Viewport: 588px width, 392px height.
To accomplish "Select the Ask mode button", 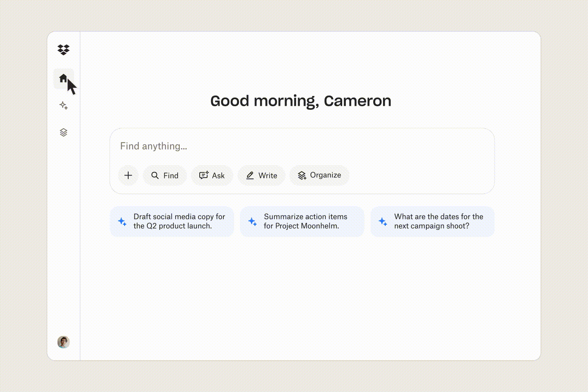I will pos(212,175).
